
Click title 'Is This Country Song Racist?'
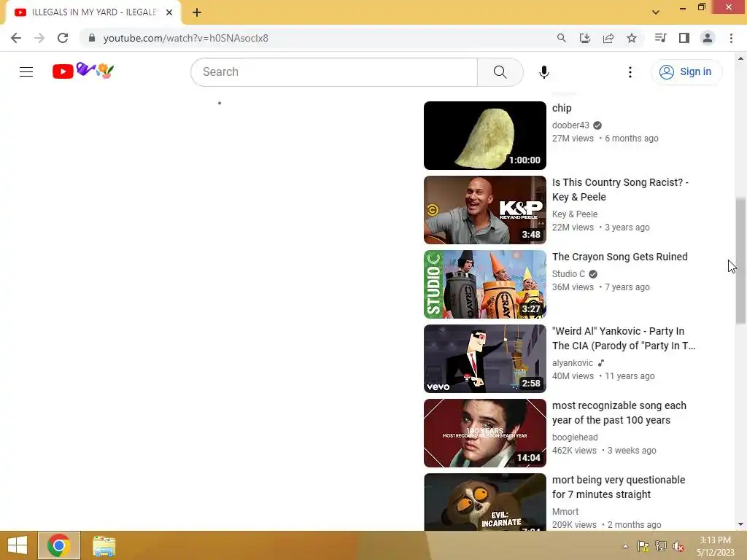click(x=620, y=190)
